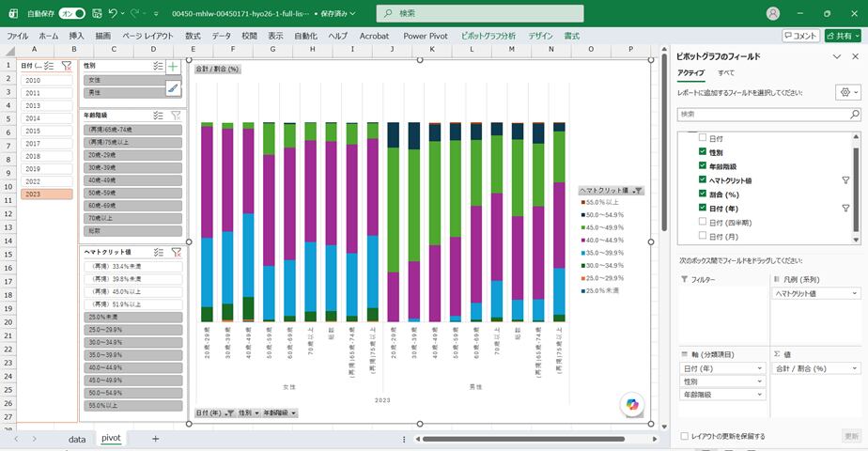Open the chart styles paintbrush button

pyautogui.click(x=173, y=88)
